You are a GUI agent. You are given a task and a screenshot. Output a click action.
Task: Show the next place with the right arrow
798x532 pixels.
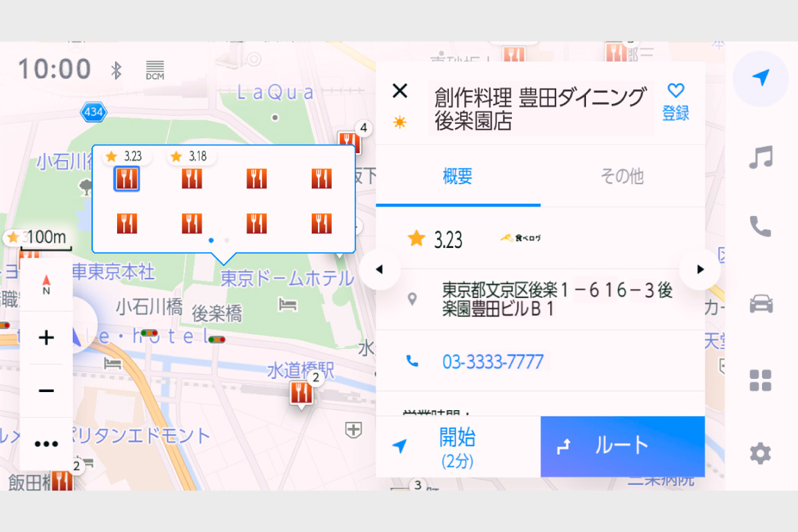(700, 269)
